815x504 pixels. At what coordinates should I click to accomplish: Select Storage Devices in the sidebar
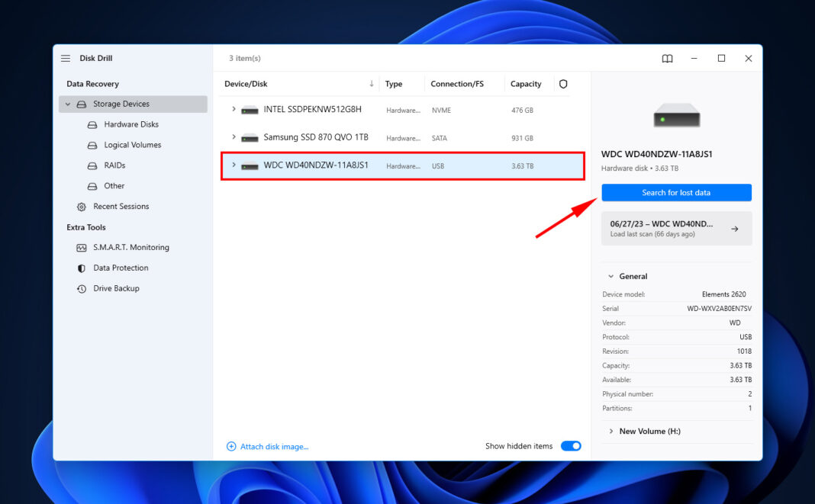click(122, 104)
